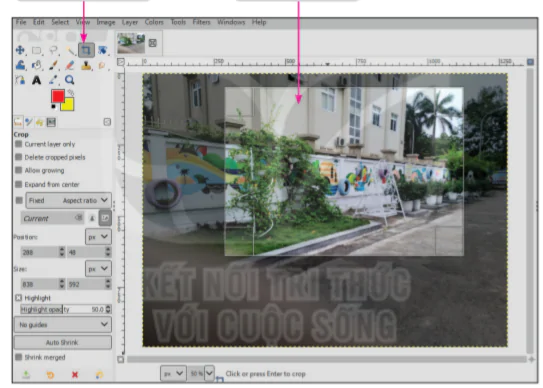The width and height of the screenshot is (543, 388).
Task: Toggle zoom-on-resize icon at top right of canvas
Action: 530,62
